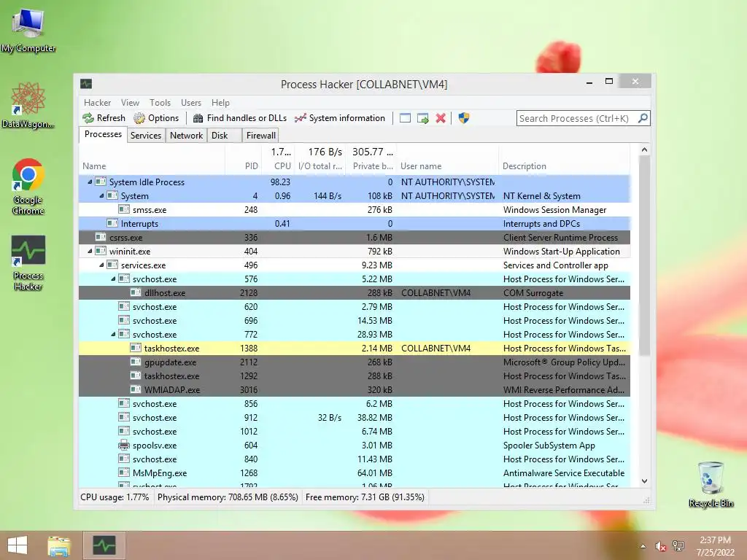The height and width of the screenshot is (560, 747).
Task: Collapse the wininit.exe tree node
Action: pos(90,251)
